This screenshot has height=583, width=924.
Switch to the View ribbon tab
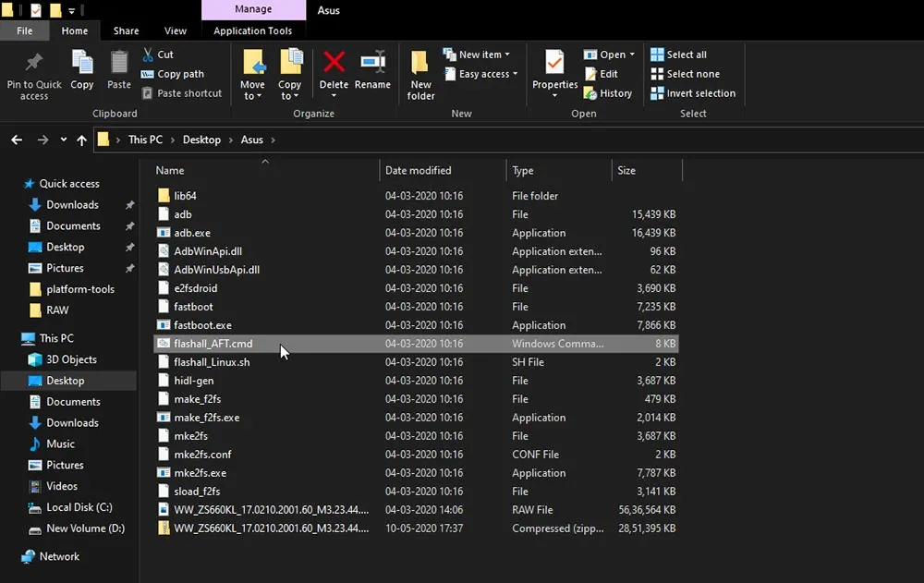[175, 30]
